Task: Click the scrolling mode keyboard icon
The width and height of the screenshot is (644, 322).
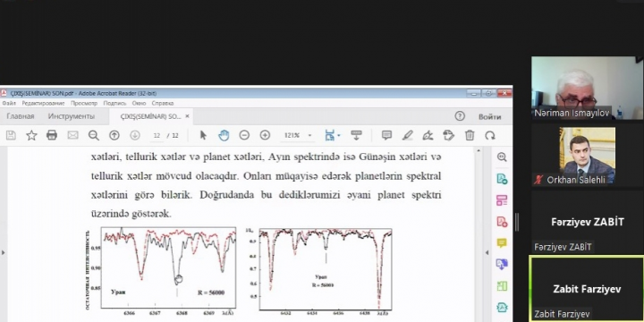Action: [x=356, y=135]
